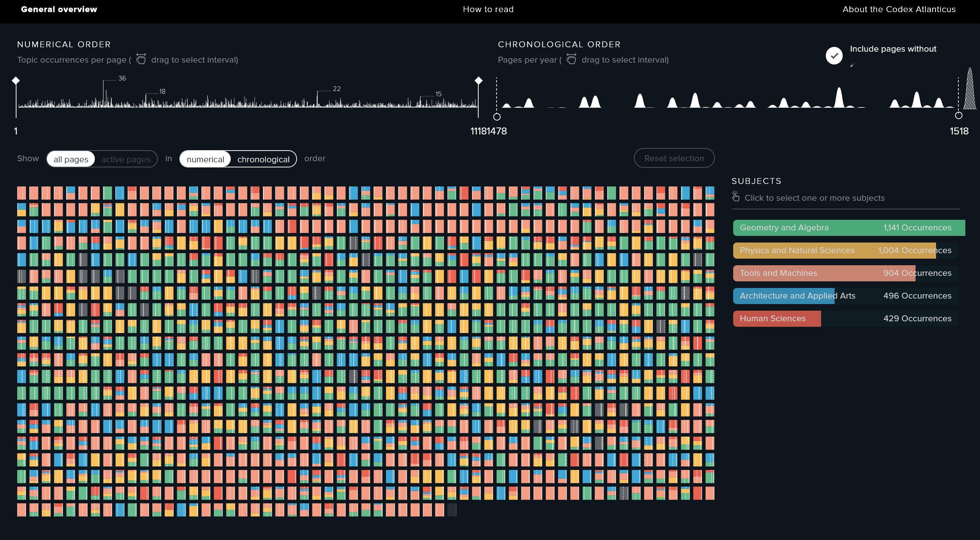Viewport: 980px width, 540px height.
Task: Select the Human Sciences subject
Action: pos(845,318)
